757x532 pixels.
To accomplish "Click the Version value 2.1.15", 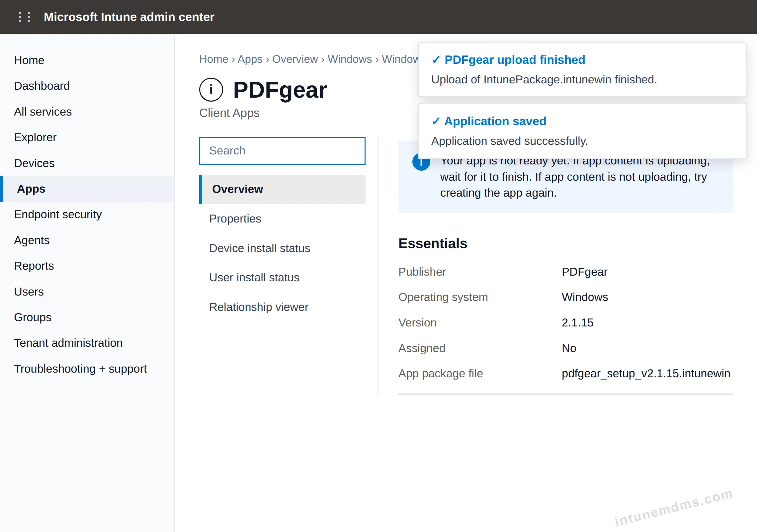I will coord(577,322).
